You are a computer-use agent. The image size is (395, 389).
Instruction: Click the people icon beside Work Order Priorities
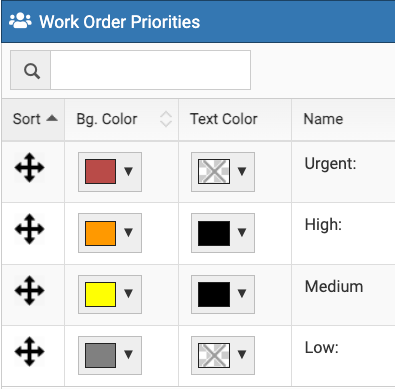[20, 21]
